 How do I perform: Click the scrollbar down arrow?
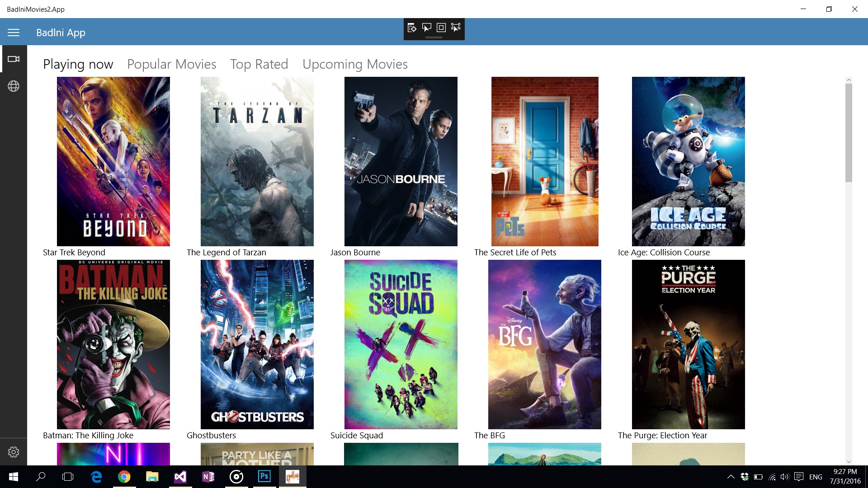click(x=849, y=461)
